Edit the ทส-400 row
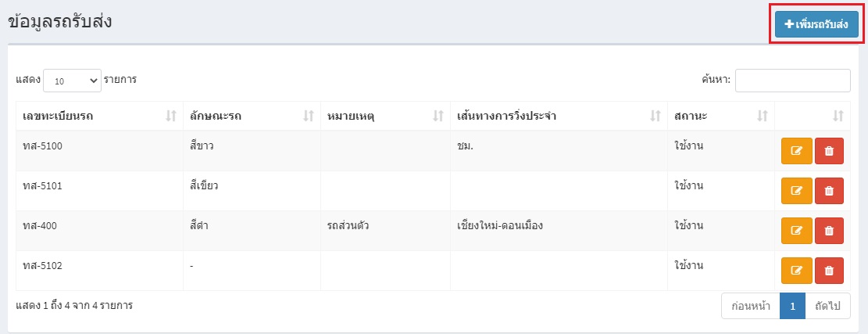 (x=797, y=231)
